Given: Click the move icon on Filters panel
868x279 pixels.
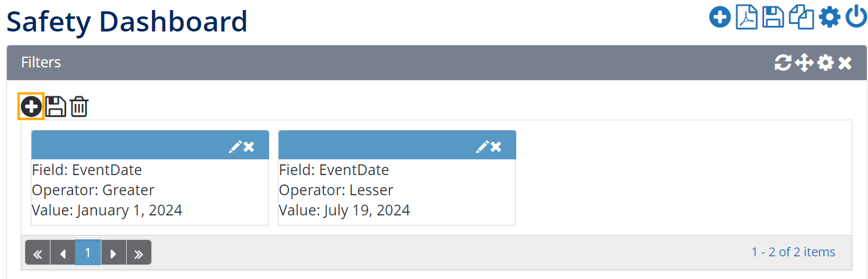Looking at the screenshot, I should (804, 62).
